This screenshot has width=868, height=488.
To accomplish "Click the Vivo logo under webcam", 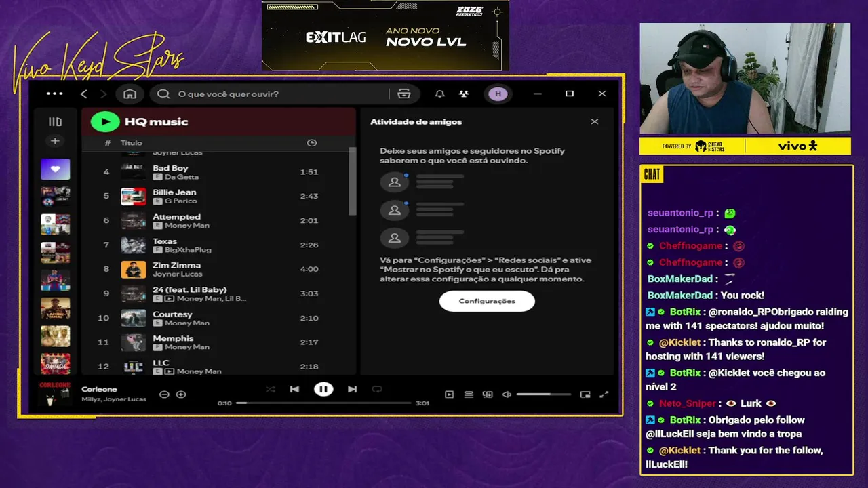I will click(798, 146).
